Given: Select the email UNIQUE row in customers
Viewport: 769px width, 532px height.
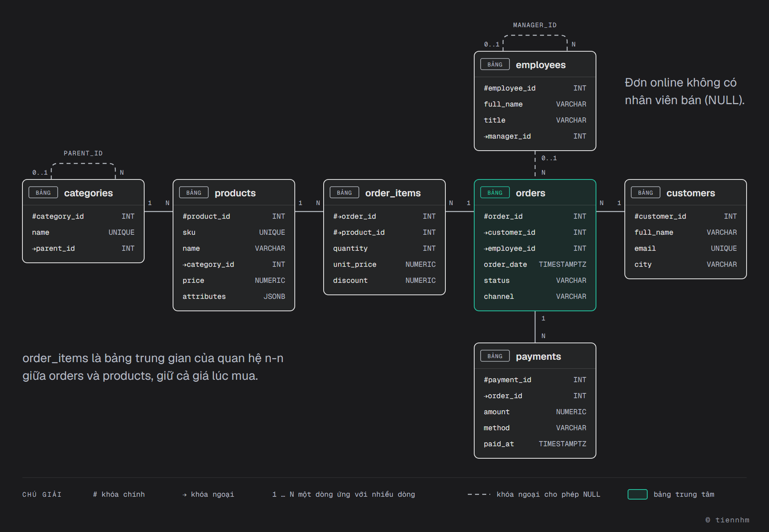Looking at the screenshot, I should tap(686, 248).
